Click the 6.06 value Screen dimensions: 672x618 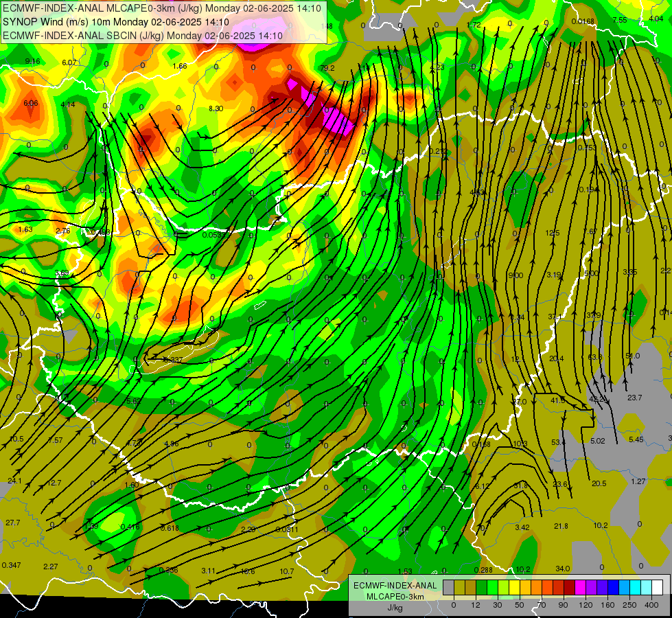(x=31, y=103)
